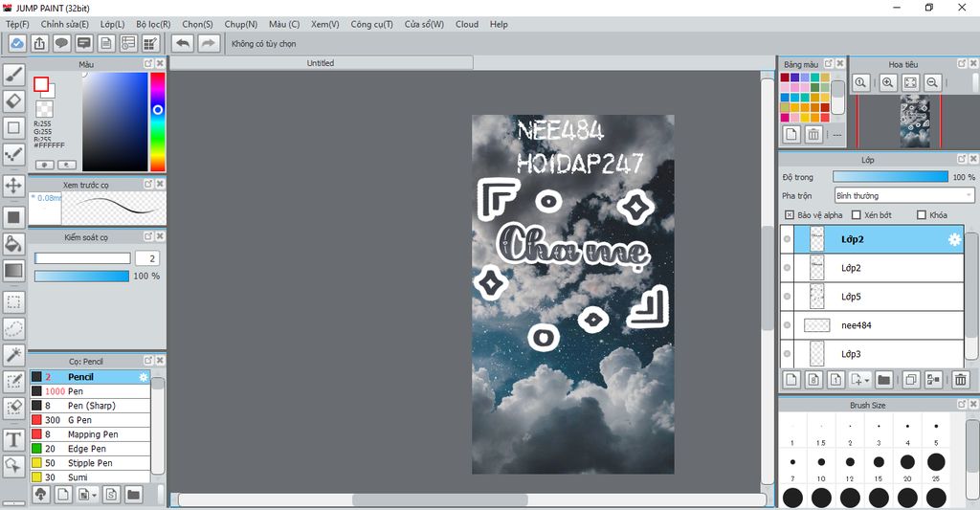Pop out the Màu panel
This screenshot has width=980, height=510.
[148, 64]
